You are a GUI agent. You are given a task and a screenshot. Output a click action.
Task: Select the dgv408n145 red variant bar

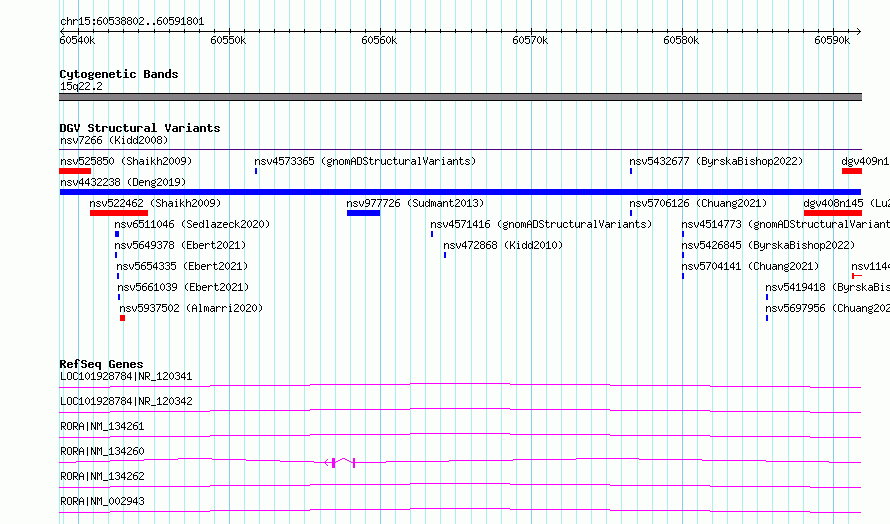pyautogui.click(x=833, y=213)
